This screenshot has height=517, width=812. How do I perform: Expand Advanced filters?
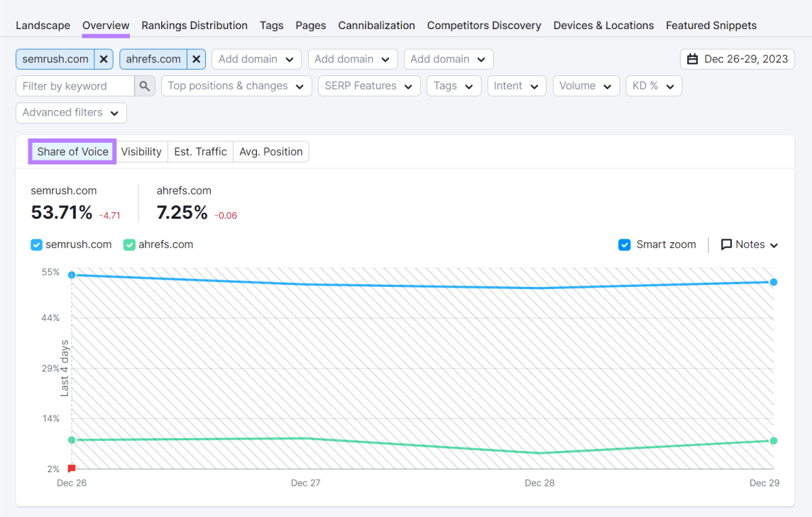[71, 113]
